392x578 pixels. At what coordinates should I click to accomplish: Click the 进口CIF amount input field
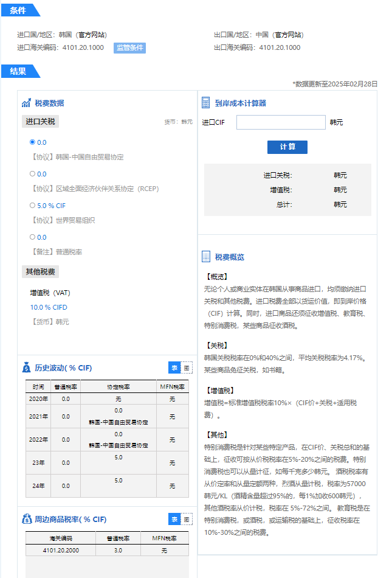click(x=281, y=122)
